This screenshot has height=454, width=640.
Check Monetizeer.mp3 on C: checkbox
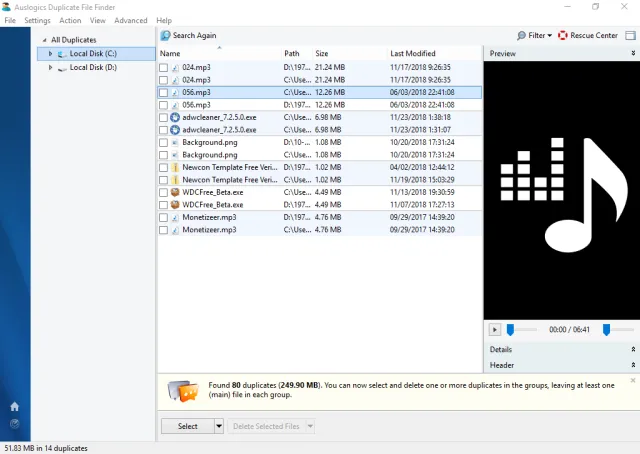163,230
